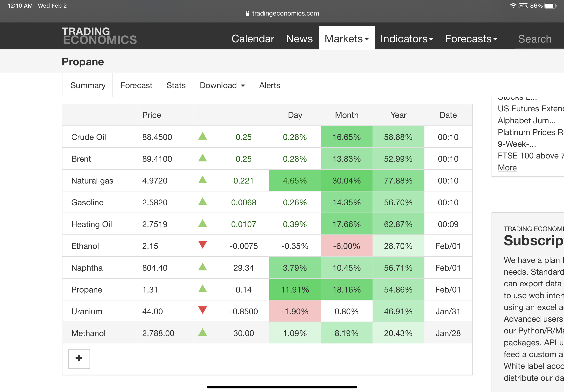Click green up arrow in Heating Oil row
Image resolution: width=564 pixels, height=392 pixels.
click(203, 223)
